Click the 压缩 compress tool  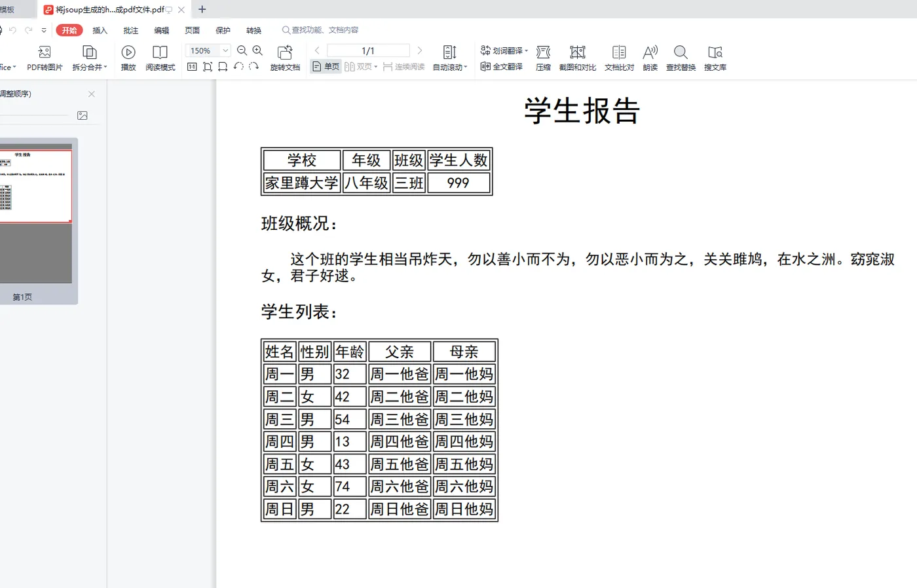[x=543, y=58]
